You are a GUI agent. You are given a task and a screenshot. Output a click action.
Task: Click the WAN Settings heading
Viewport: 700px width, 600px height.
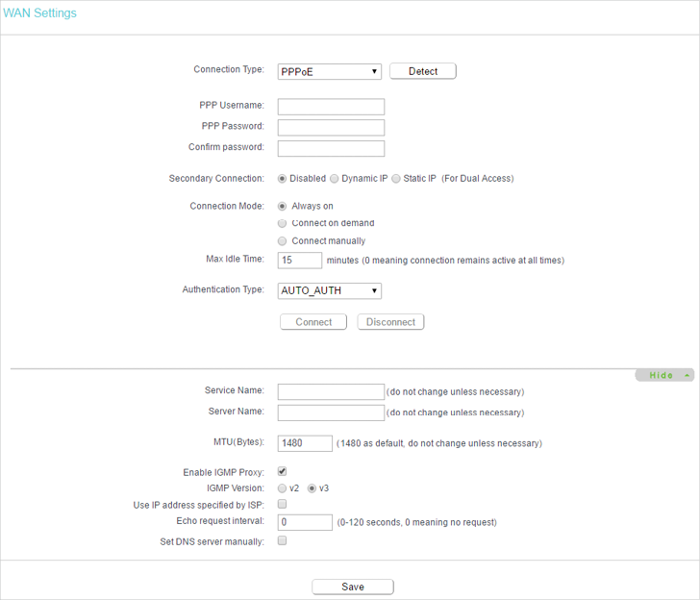(x=39, y=12)
